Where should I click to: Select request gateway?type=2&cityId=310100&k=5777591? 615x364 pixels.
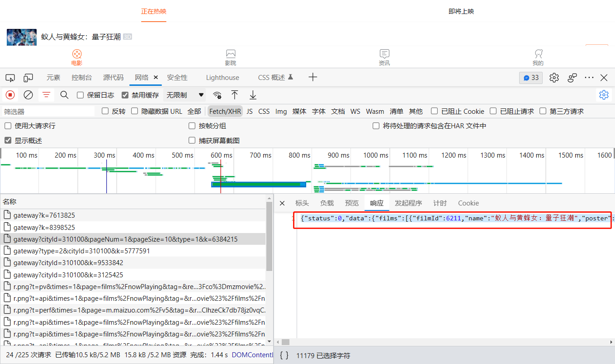pyautogui.click(x=133, y=251)
